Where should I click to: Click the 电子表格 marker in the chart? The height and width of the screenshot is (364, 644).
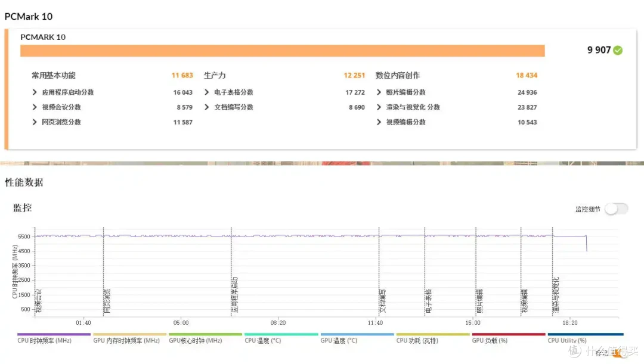(x=428, y=301)
